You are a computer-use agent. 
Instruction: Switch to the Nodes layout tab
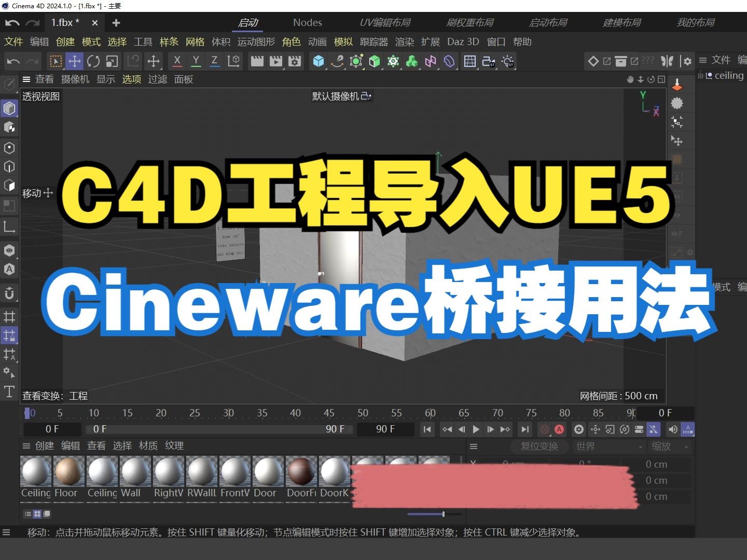pos(307,22)
